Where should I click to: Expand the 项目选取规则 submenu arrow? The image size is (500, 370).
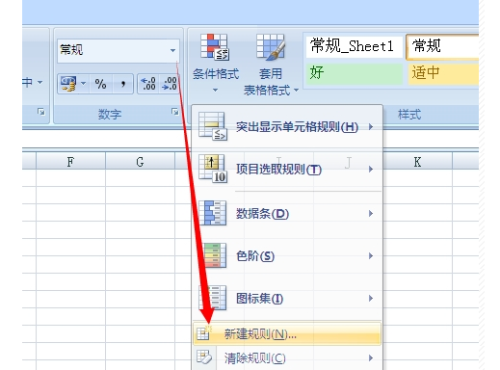371,169
